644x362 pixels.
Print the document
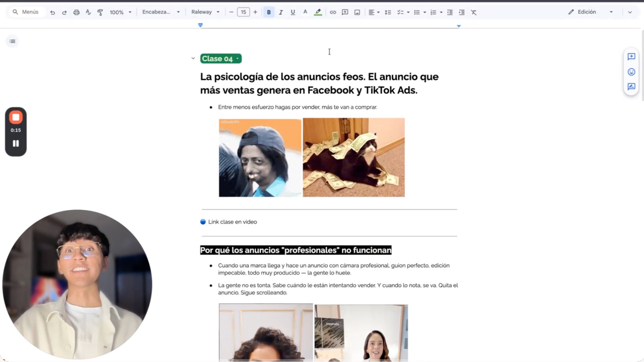click(76, 12)
